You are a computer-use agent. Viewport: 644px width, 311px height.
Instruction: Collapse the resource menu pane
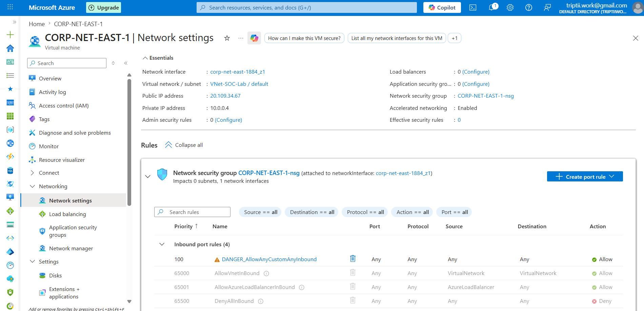(126, 63)
